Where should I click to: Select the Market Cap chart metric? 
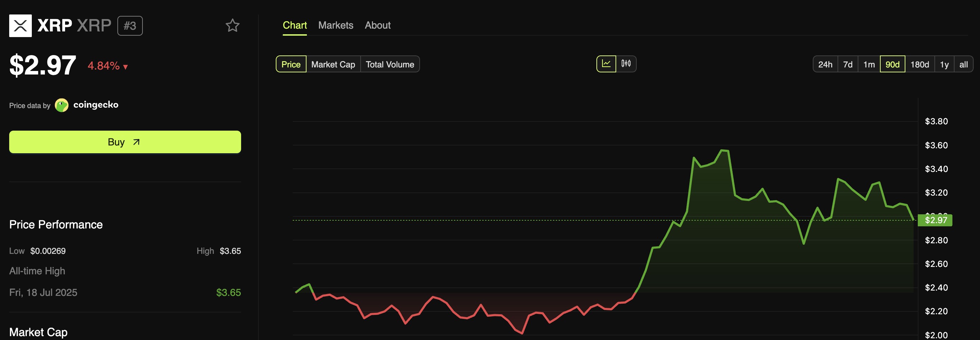[333, 64]
